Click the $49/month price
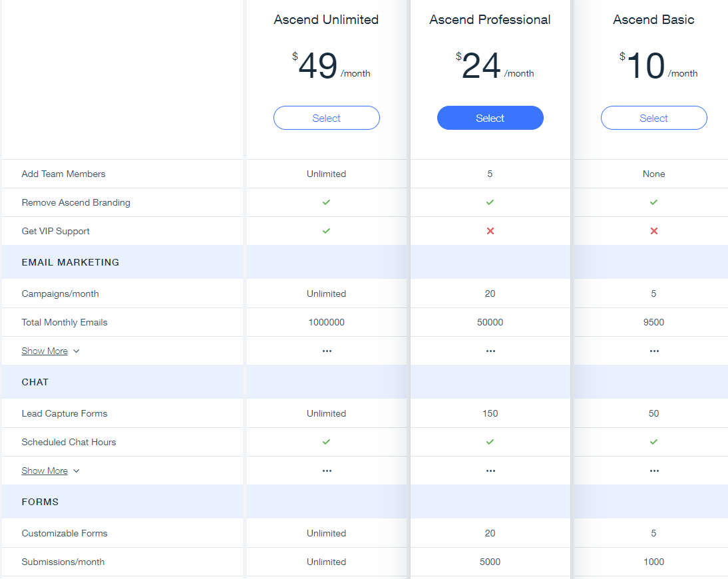Image resolution: width=728 pixels, height=579 pixels. (x=331, y=65)
